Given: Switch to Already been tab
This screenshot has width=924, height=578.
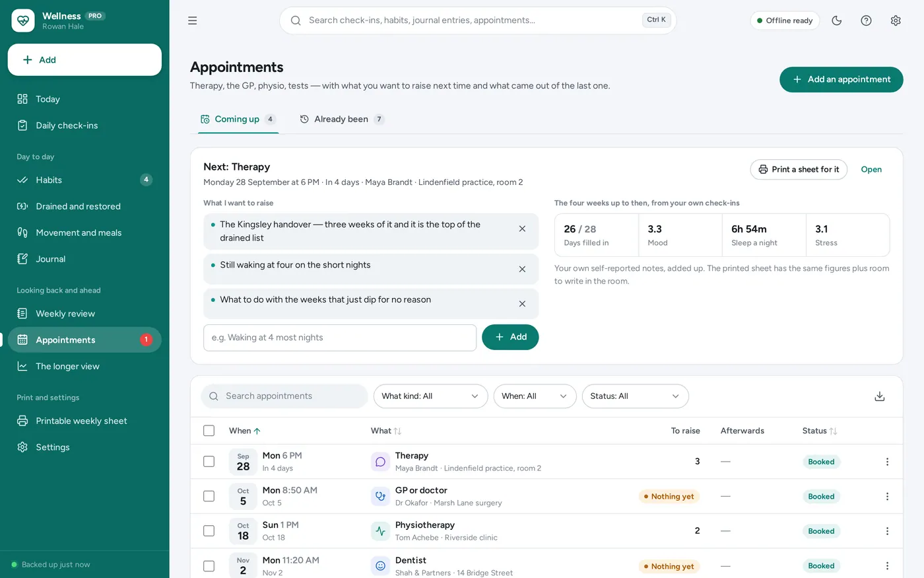Looking at the screenshot, I should coord(342,119).
